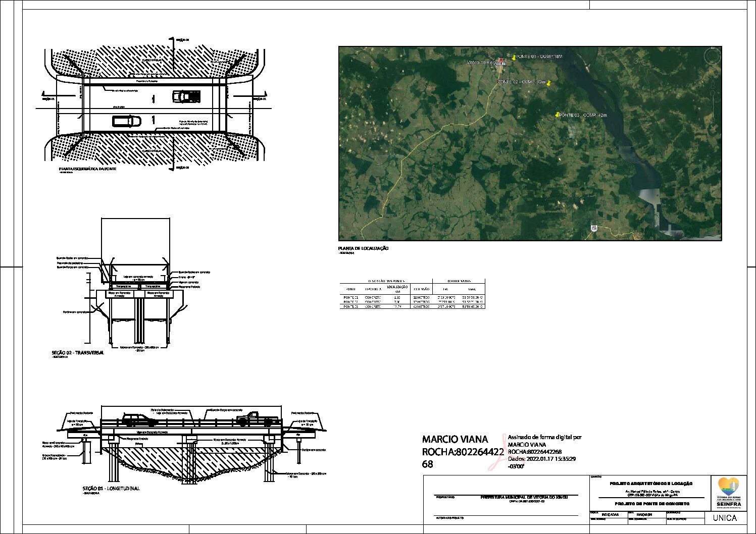The width and height of the screenshot is (756, 534).
Task: Click the SEÇÃO 02 - TRANSVERSAL title
Action: (x=78, y=353)
